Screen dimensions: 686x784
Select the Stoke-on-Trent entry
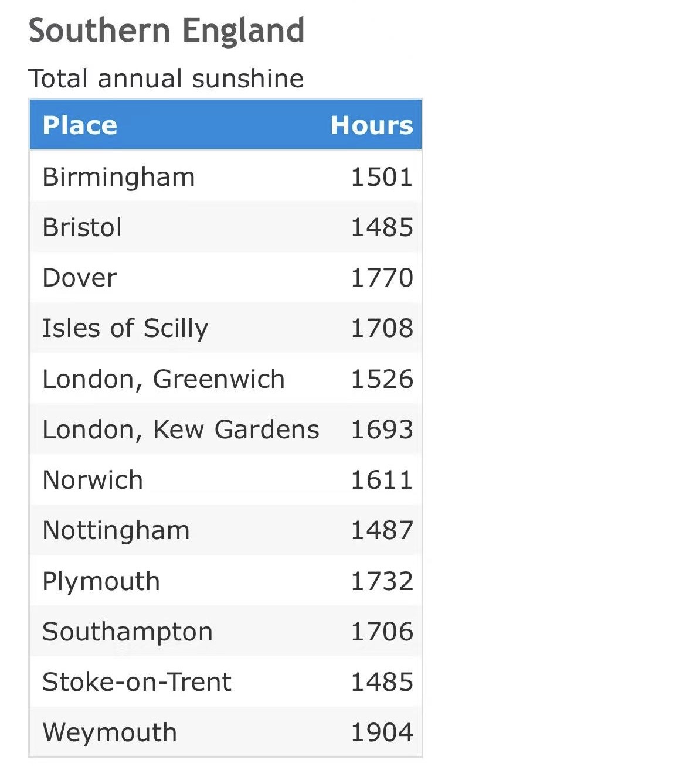pos(137,682)
